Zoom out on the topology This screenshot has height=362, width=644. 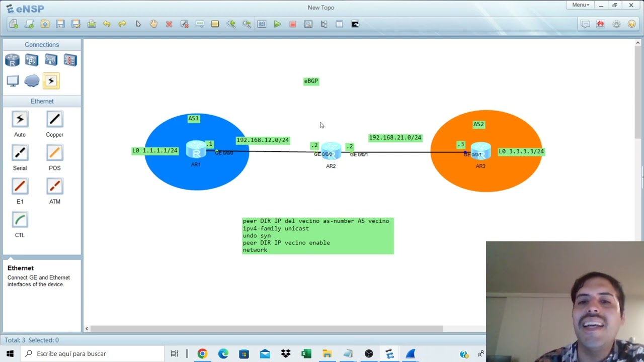[247, 24]
